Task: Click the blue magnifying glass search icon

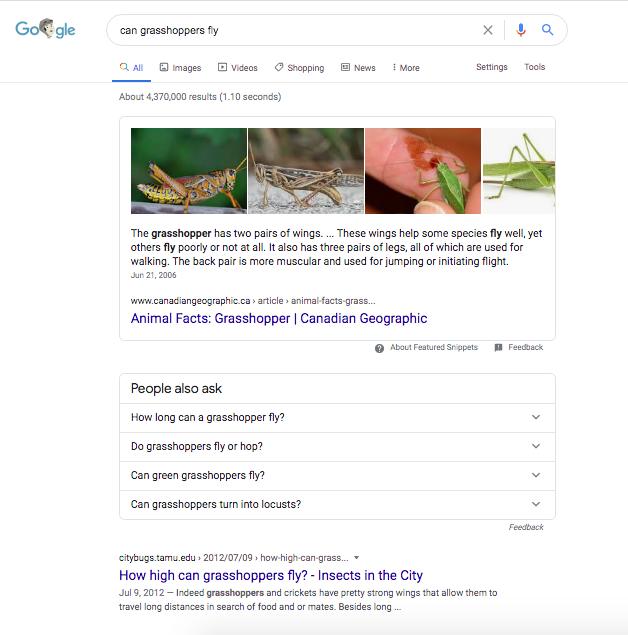Action: [x=547, y=30]
